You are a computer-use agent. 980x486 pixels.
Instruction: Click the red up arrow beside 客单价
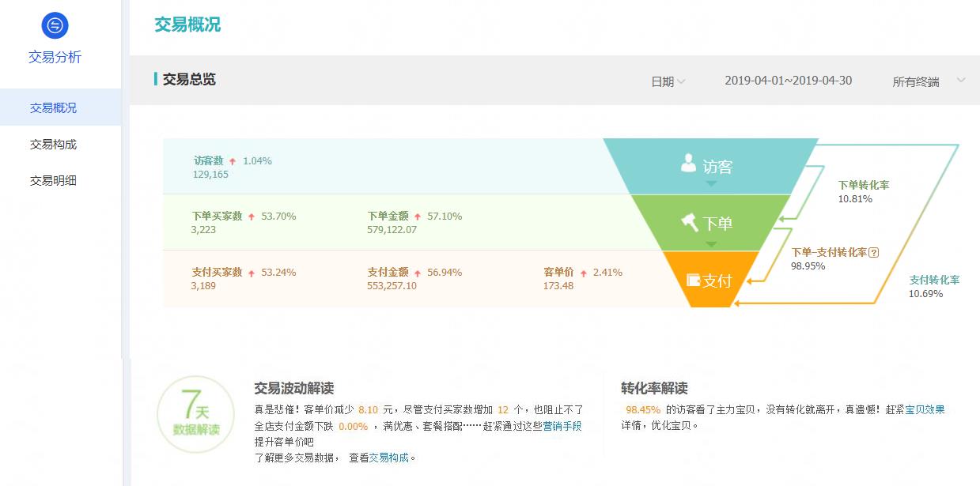[584, 273]
